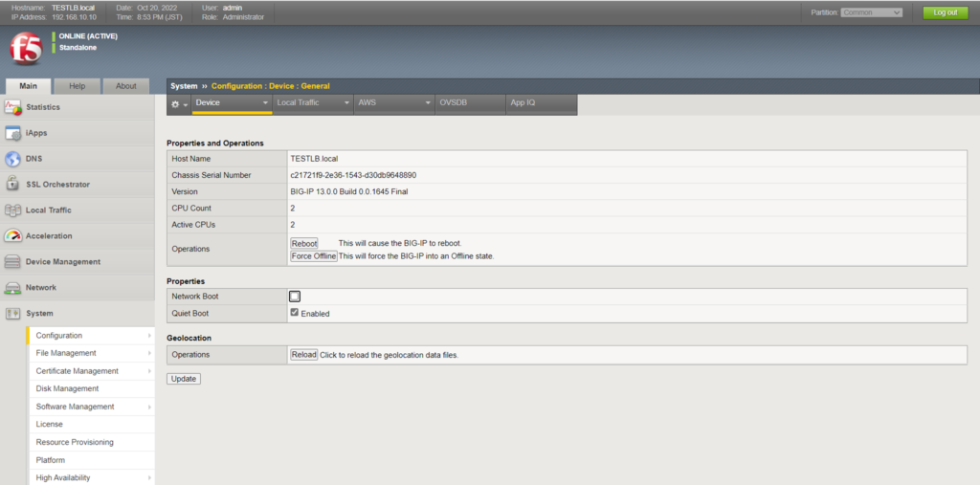Expand the Device tab dropdown menu
Image resolution: width=980 pixels, height=485 pixels.
[x=265, y=102]
